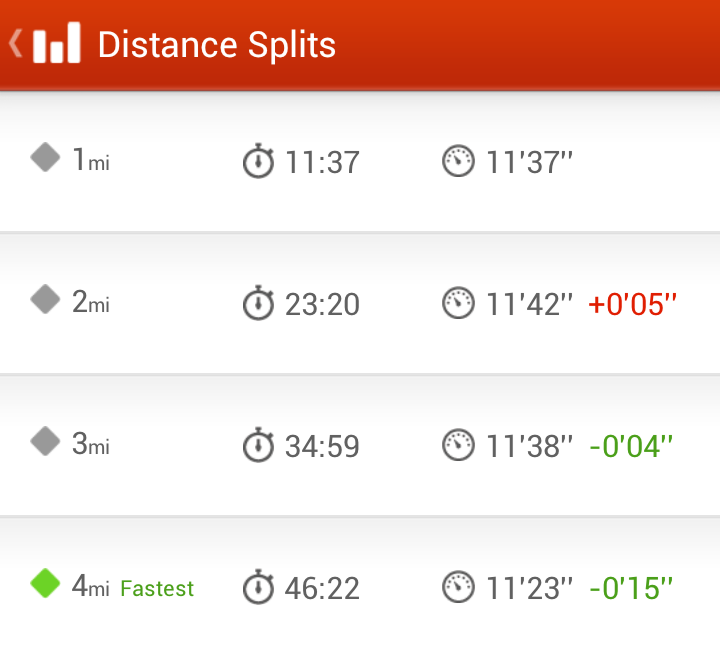Tap the gray diamond marker for 2mi

tap(45, 299)
